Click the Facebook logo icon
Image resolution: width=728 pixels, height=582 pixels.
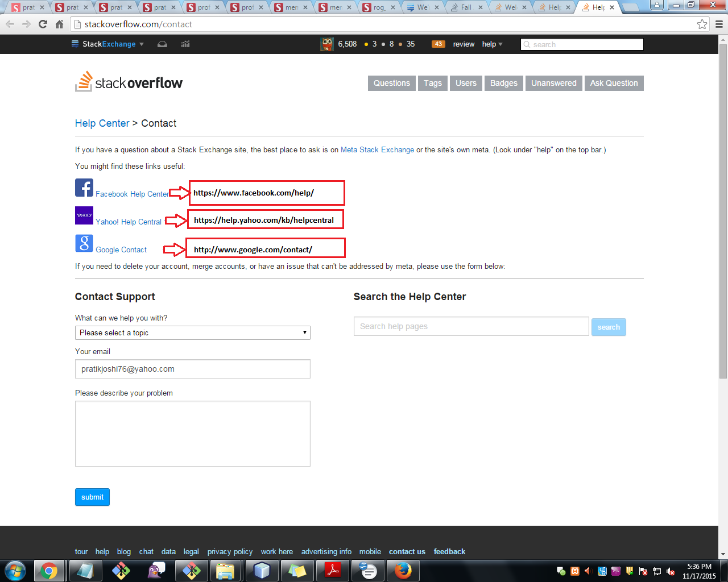(x=84, y=188)
